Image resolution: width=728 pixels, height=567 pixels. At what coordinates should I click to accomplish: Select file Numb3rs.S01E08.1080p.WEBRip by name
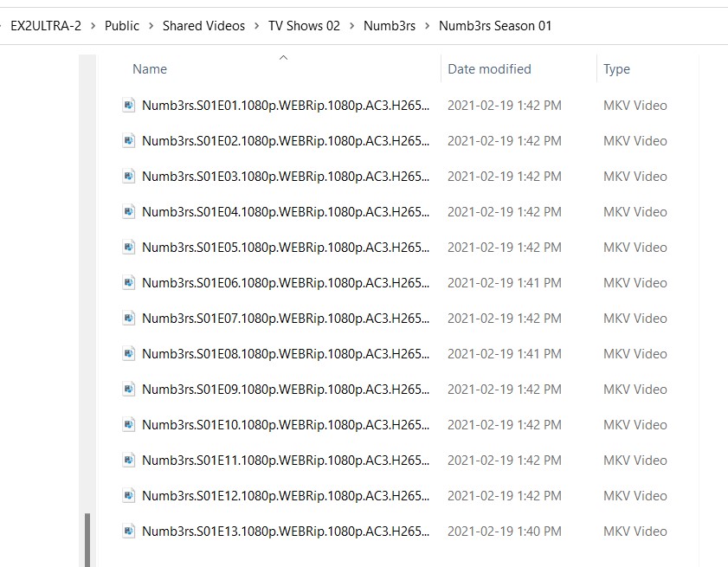(286, 354)
